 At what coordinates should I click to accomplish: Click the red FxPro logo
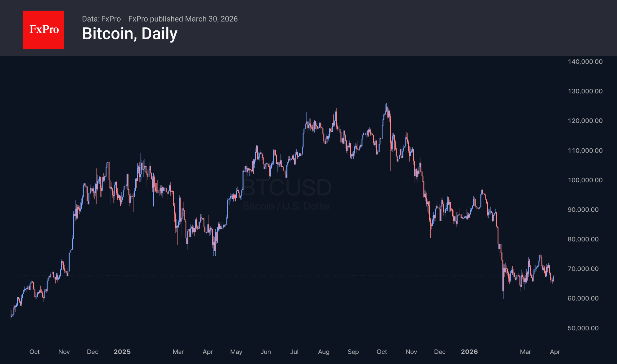coord(44,29)
